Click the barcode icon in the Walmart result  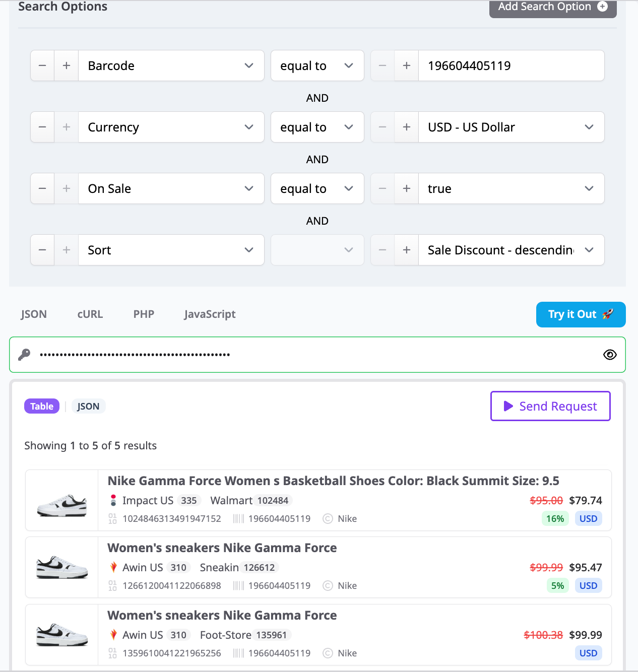click(238, 518)
